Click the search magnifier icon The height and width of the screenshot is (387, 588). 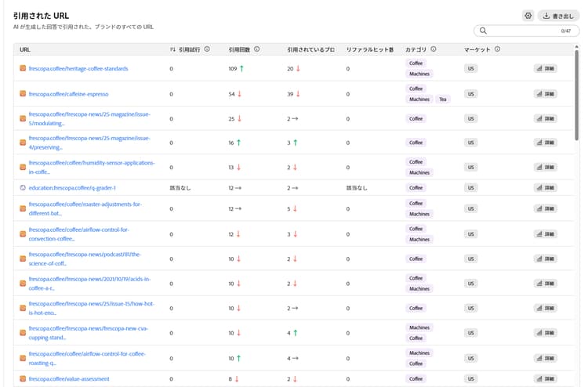tap(483, 31)
